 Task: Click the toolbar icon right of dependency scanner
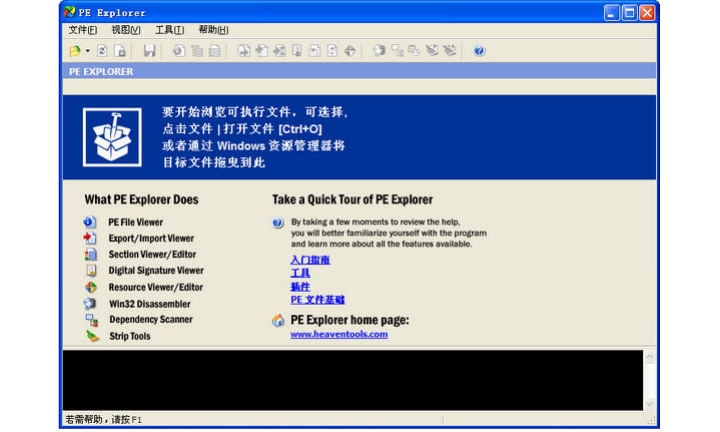(x=414, y=50)
